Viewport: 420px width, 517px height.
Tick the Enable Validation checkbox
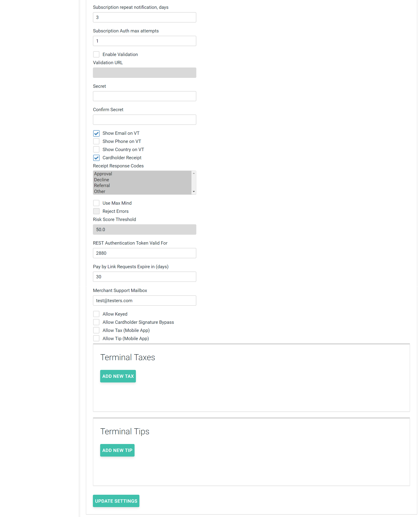tap(96, 54)
